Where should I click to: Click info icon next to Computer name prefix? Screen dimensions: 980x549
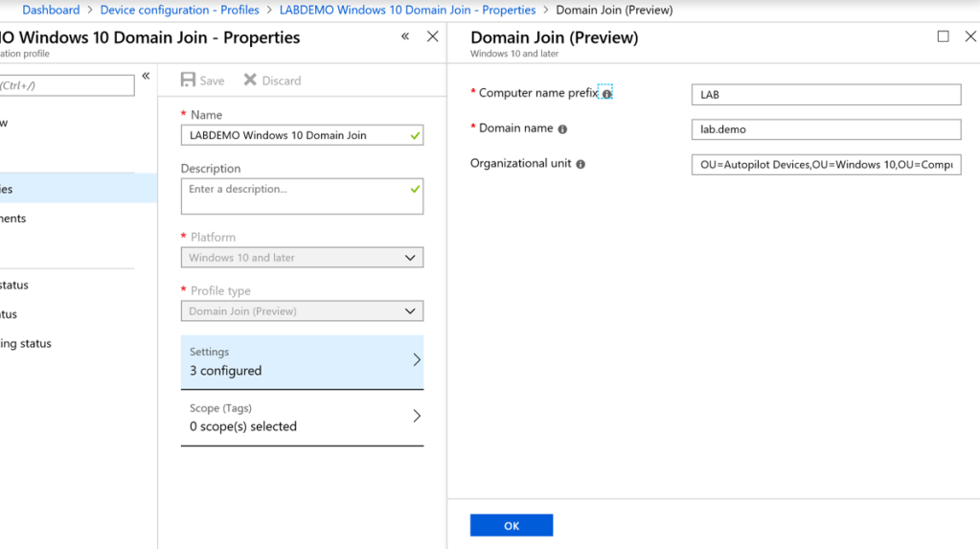(606, 94)
